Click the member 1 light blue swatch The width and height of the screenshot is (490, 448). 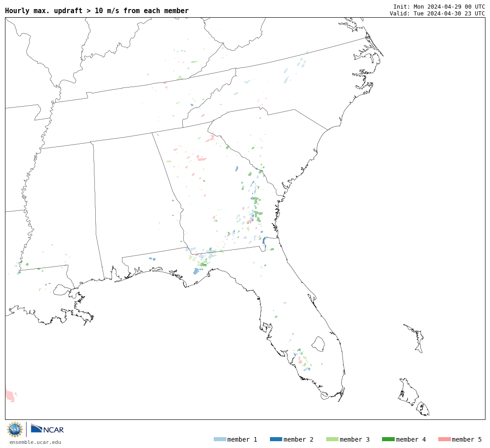tap(220, 439)
